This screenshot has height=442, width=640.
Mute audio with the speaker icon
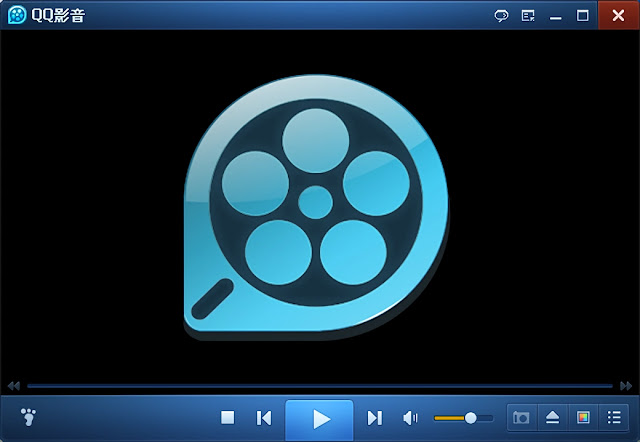click(410, 418)
